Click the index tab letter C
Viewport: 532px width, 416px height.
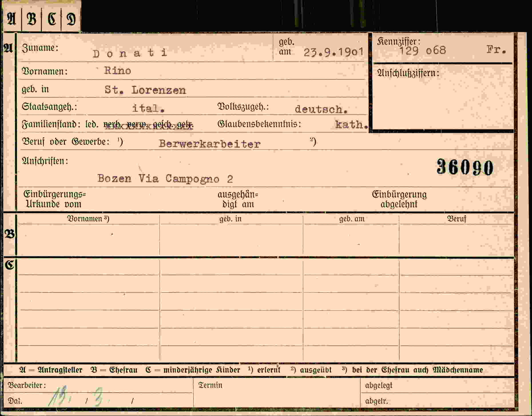click(x=52, y=19)
